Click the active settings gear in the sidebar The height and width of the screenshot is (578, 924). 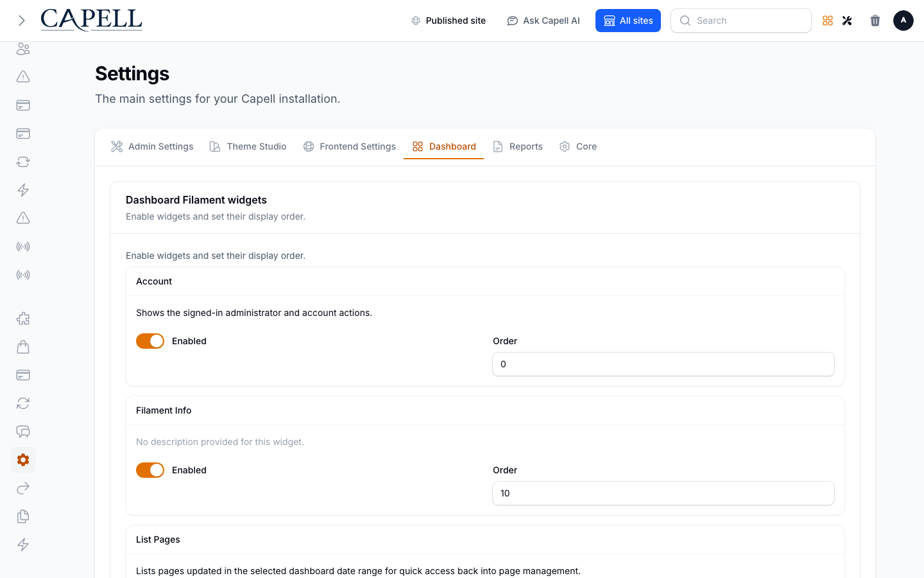[x=23, y=460]
